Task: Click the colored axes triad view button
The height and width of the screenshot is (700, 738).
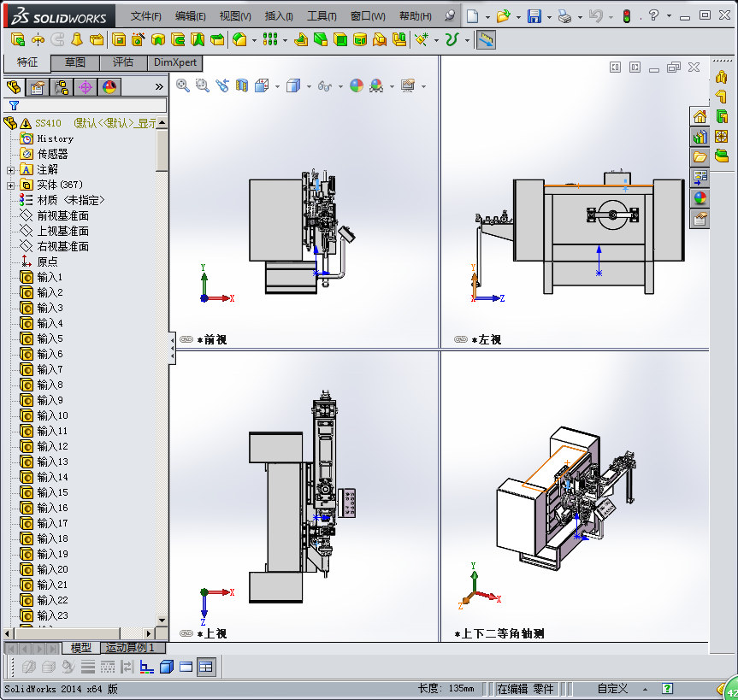Action: 146,667
